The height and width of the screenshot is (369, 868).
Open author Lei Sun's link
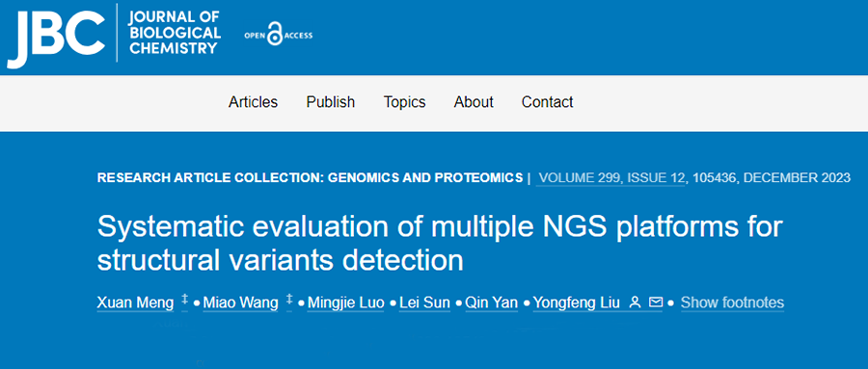coord(424,303)
